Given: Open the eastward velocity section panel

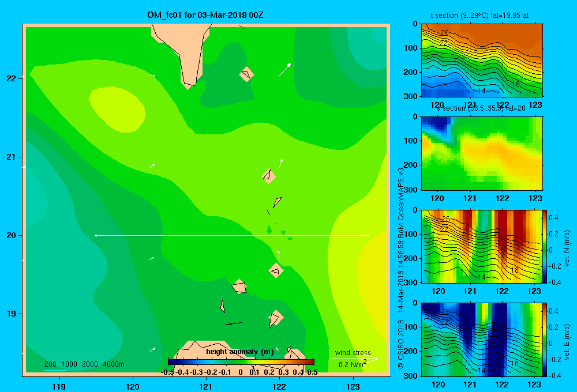Looking at the screenshot, I should [482, 340].
